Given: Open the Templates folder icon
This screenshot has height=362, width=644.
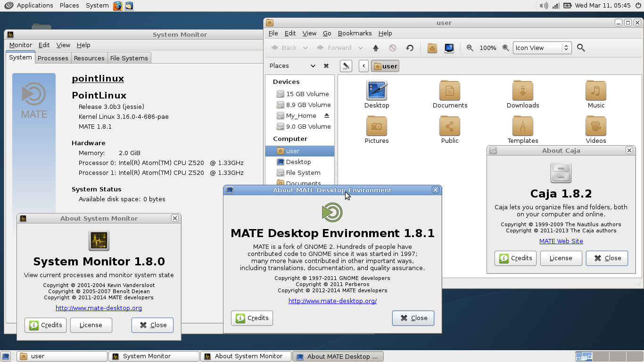Looking at the screenshot, I should tap(523, 130).
